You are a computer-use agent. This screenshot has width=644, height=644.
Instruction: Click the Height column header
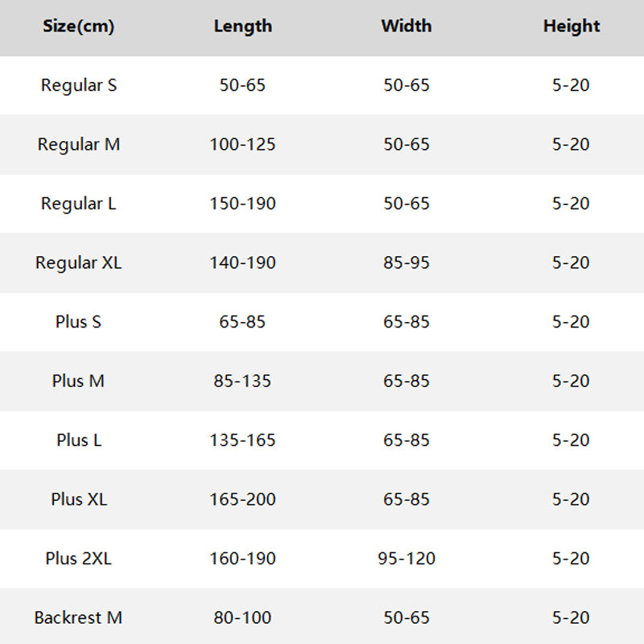point(571,27)
